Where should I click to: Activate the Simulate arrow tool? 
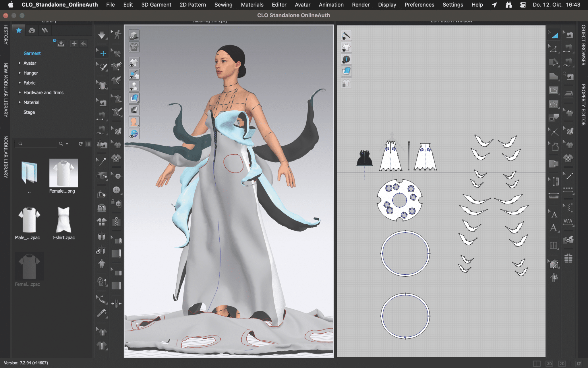point(102,35)
